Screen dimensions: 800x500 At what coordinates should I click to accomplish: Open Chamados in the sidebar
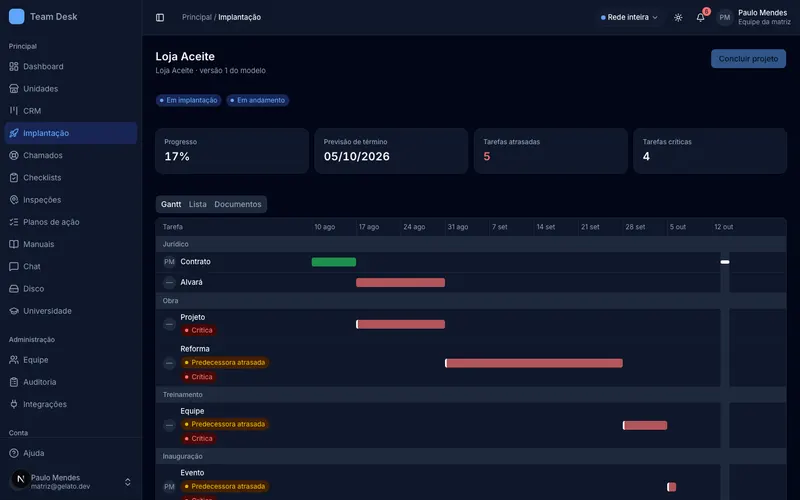(x=70, y=155)
